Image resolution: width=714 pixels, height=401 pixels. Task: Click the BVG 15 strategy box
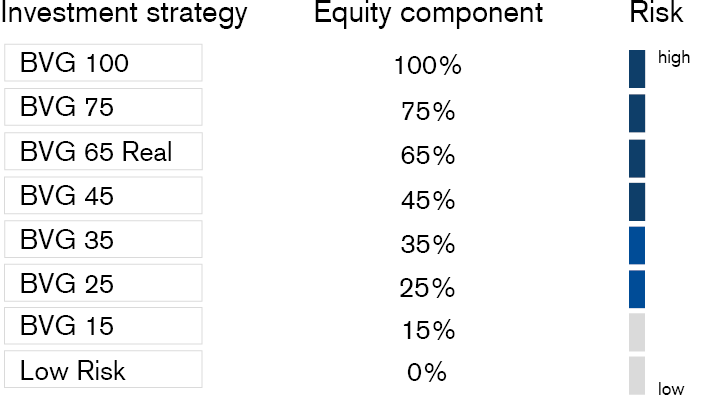pyautogui.click(x=103, y=326)
